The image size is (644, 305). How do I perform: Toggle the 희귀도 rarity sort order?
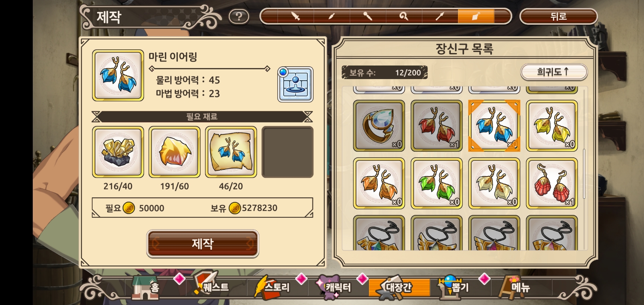[x=554, y=72]
